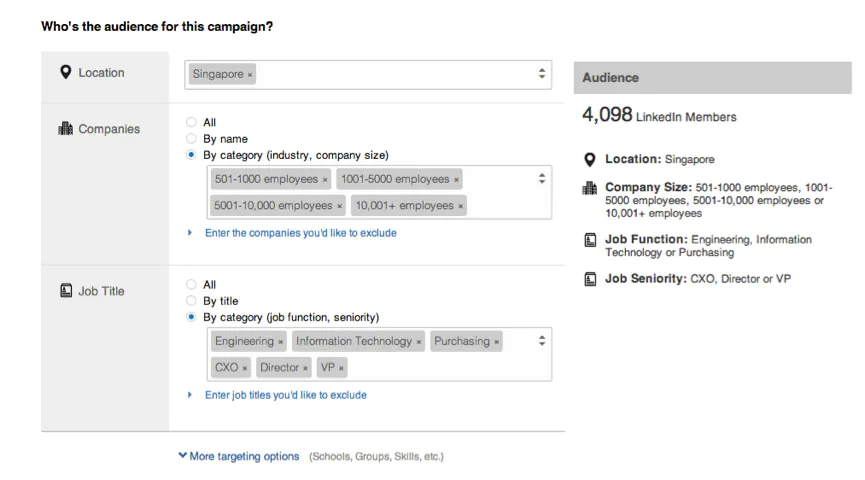Image resolution: width=865 pixels, height=480 pixels.
Task: Click the '10,001+ employees' tag text
Action: click(404, 205)
